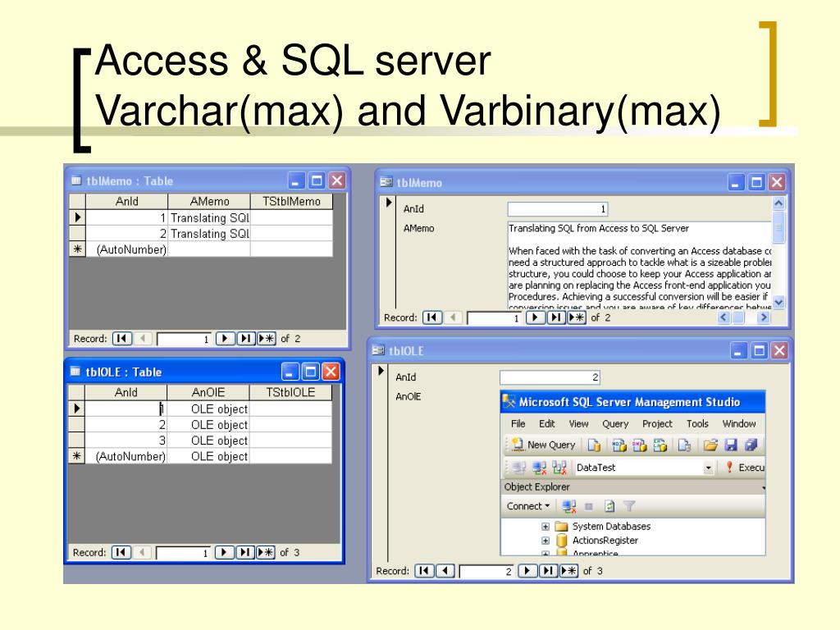The image size is (840, 630).
Task: Click the Open File folder icon in SSMS
Action: (x=710, y=445)
